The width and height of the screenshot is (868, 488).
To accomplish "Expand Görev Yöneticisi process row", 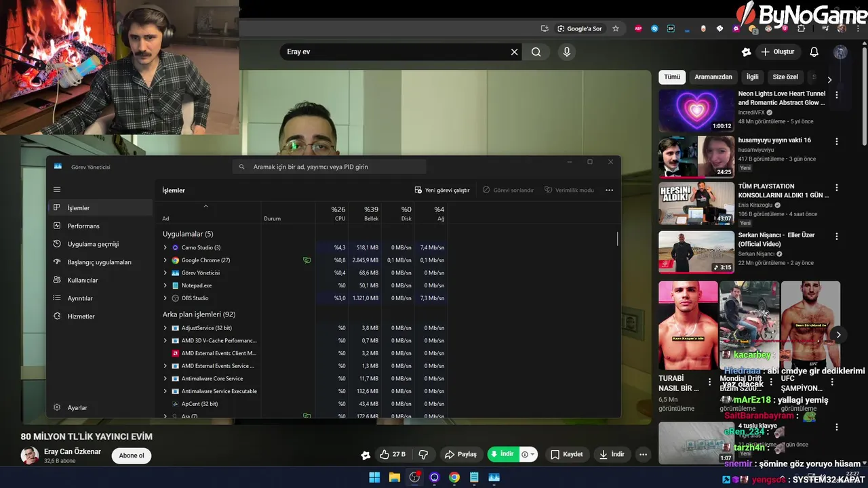I will click(165, 272).
